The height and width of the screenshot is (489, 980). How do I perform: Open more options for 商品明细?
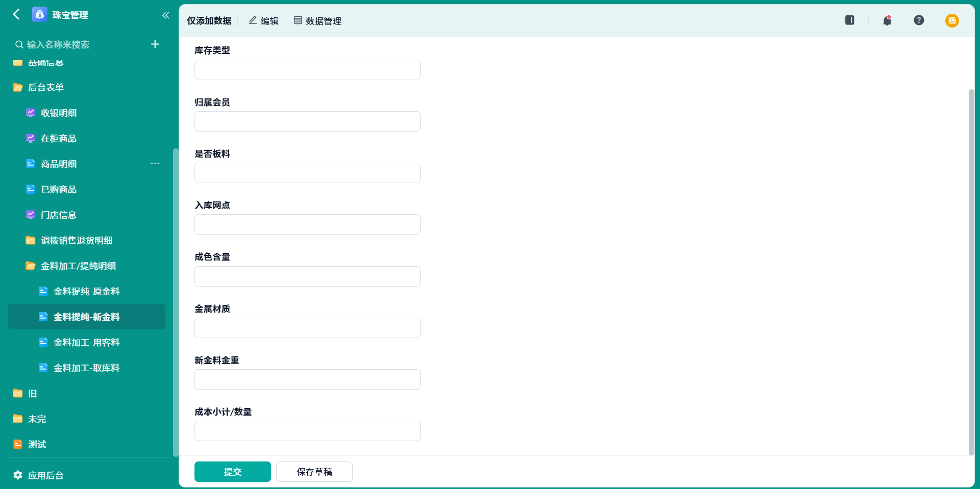[x=155, y=164]
